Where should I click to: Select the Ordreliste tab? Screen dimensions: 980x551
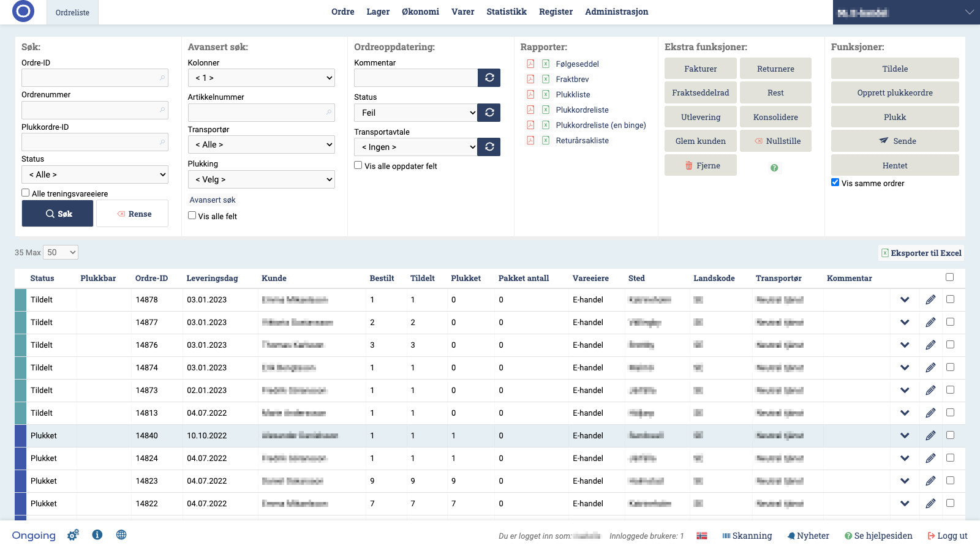point(72,12)
